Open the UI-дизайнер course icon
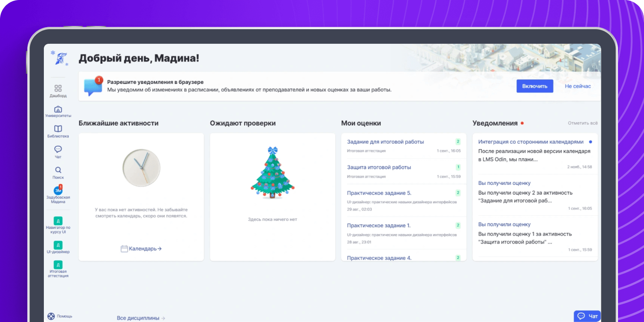The height and width of the screenshot is (322, 644). pos(58,245)
